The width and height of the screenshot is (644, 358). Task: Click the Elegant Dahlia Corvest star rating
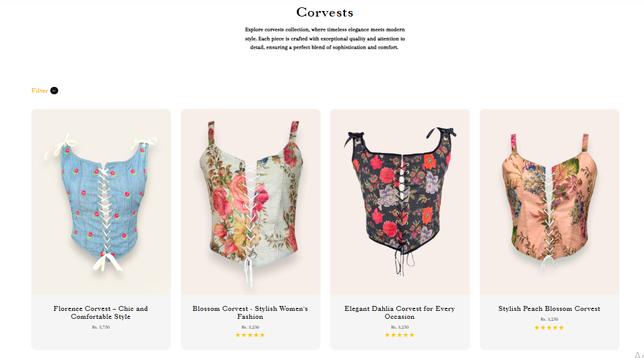[x=400, y=335]
